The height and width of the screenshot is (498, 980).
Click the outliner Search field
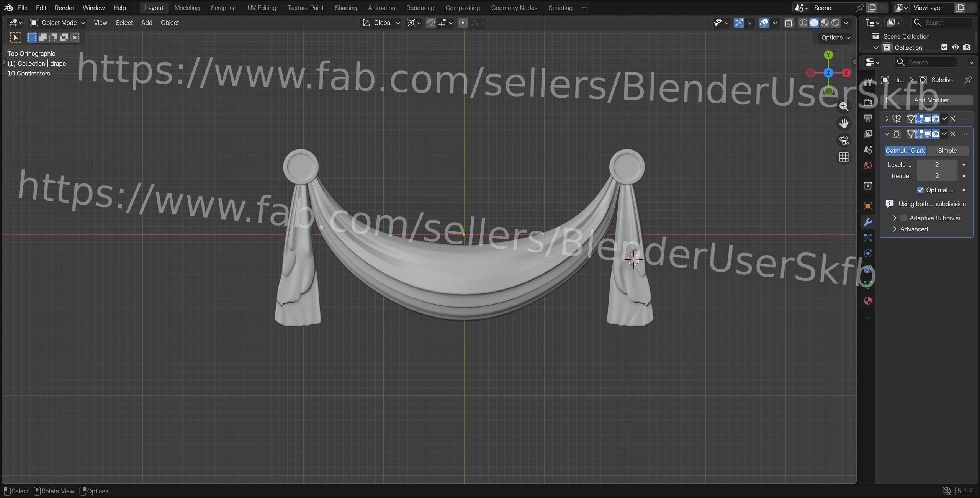pyautogui.click(x=942, y=23)
